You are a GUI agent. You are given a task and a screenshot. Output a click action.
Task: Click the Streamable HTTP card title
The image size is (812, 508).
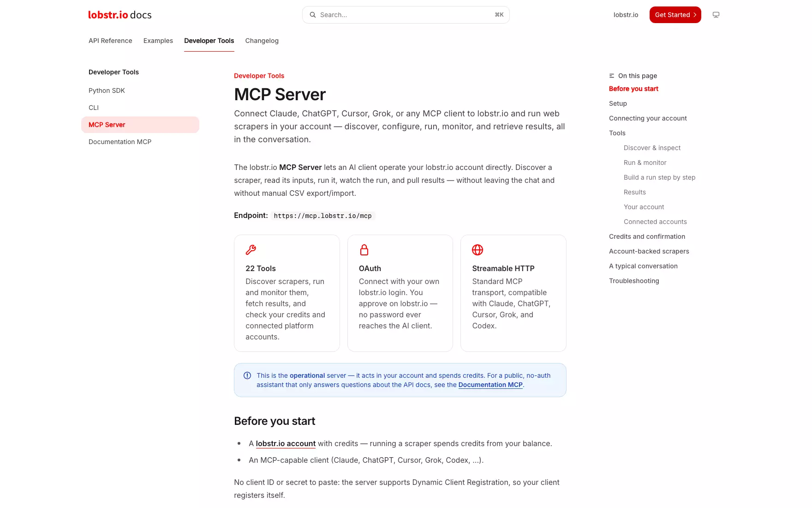pyautogui.click(x=503, y=268)
